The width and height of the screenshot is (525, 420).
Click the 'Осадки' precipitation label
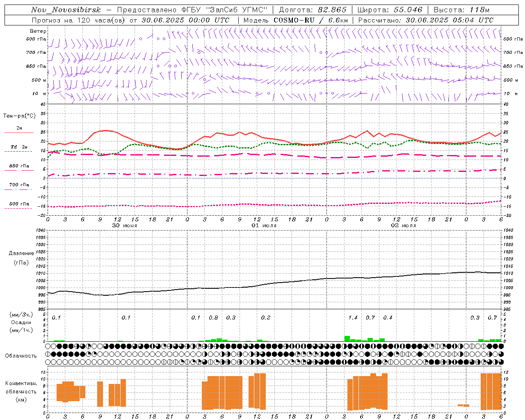[x=21, y=322]
